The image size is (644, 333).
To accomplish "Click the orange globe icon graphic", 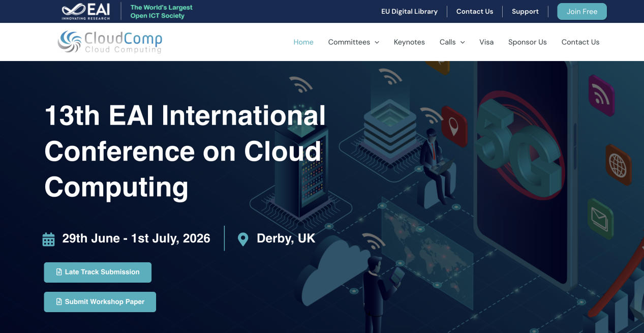I will pyautogui.click(x=618, y=164).
